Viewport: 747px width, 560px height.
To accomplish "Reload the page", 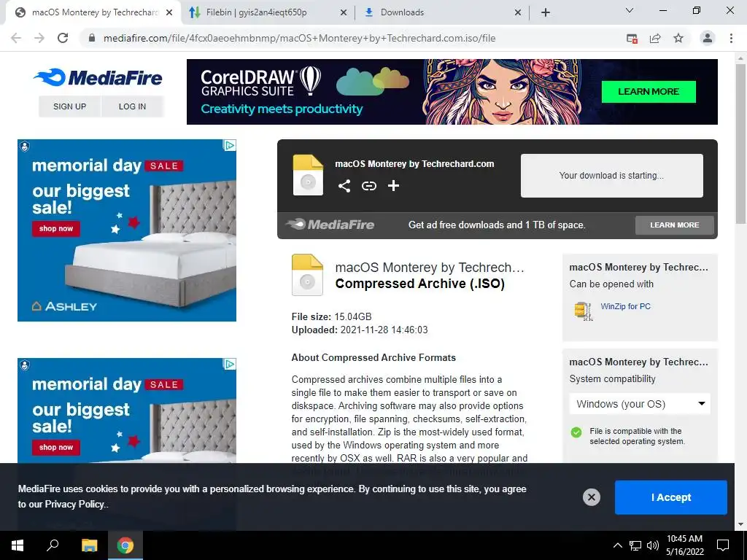I will [63, 38].
